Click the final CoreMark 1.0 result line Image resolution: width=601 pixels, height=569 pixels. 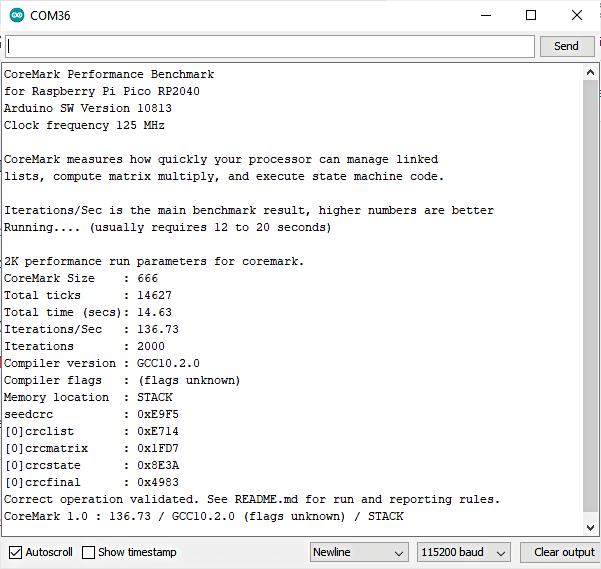pyautogui.click(x=204, y=516)
